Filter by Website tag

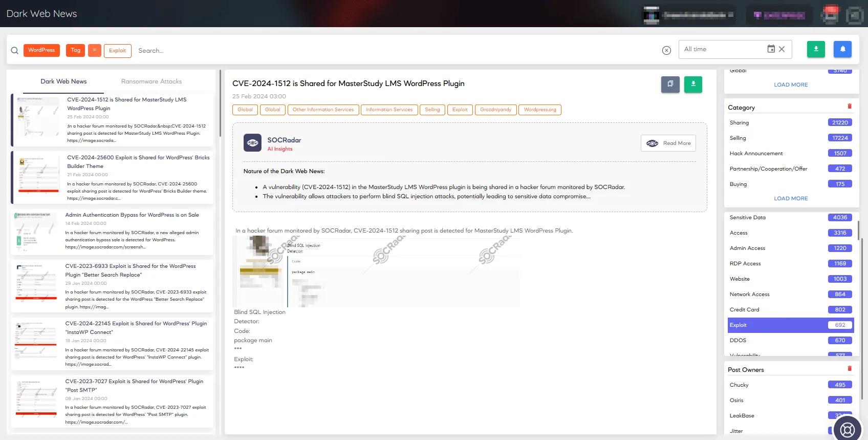[x=791, y=279]
